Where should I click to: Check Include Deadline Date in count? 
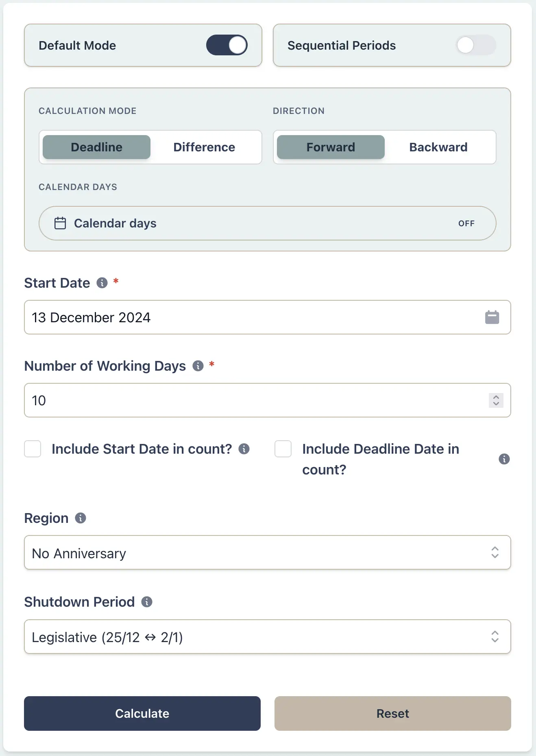(x=283, y=449)
